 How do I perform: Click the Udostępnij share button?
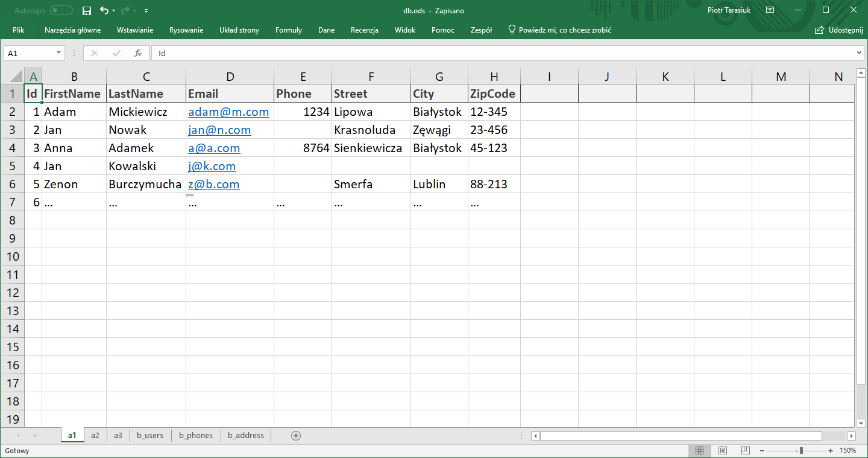click(839, 30)
